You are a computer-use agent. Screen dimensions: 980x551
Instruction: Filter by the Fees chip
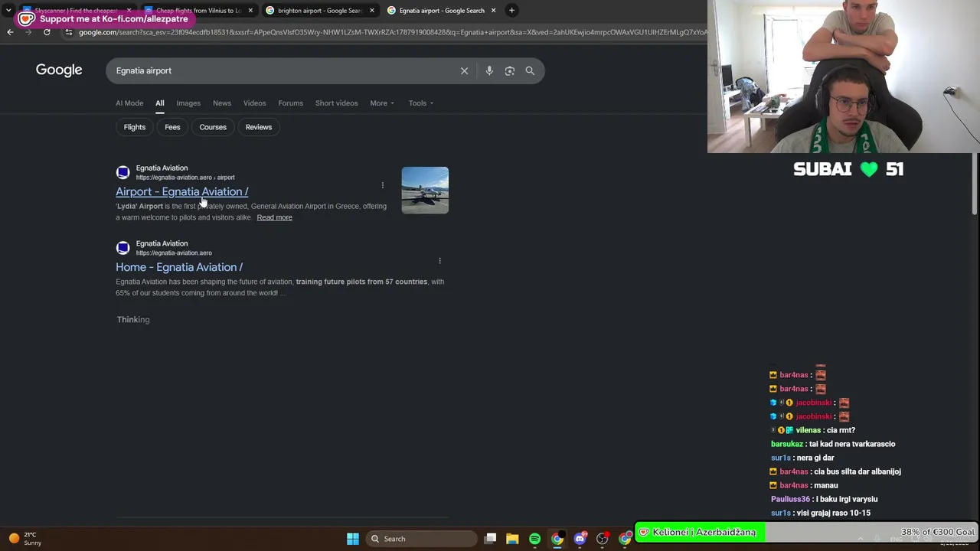click(172, 127)
